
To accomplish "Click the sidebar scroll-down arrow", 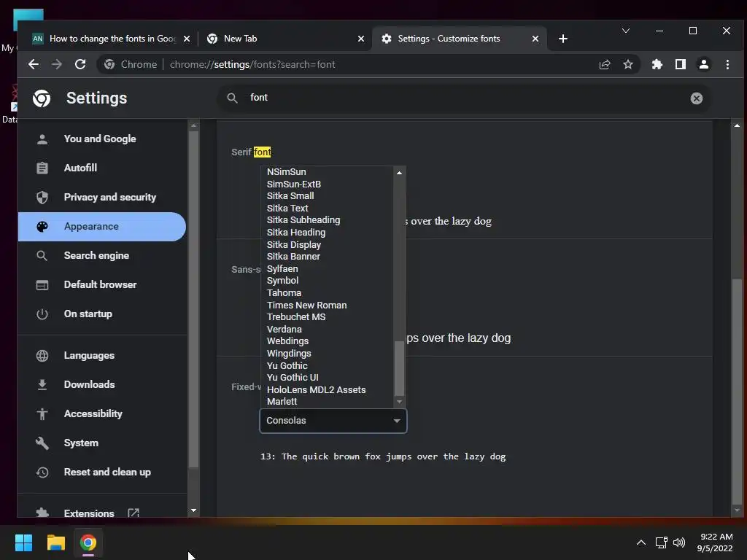I will coord(193,510).
